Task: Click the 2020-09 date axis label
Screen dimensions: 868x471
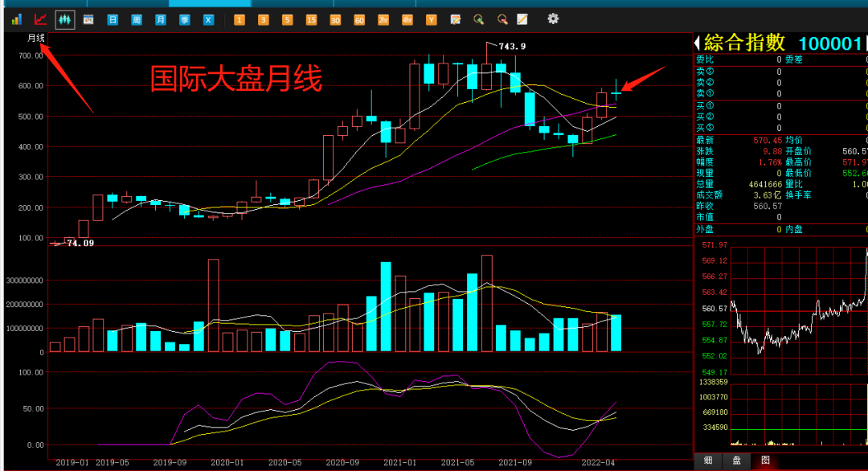Action: [342, 462]
